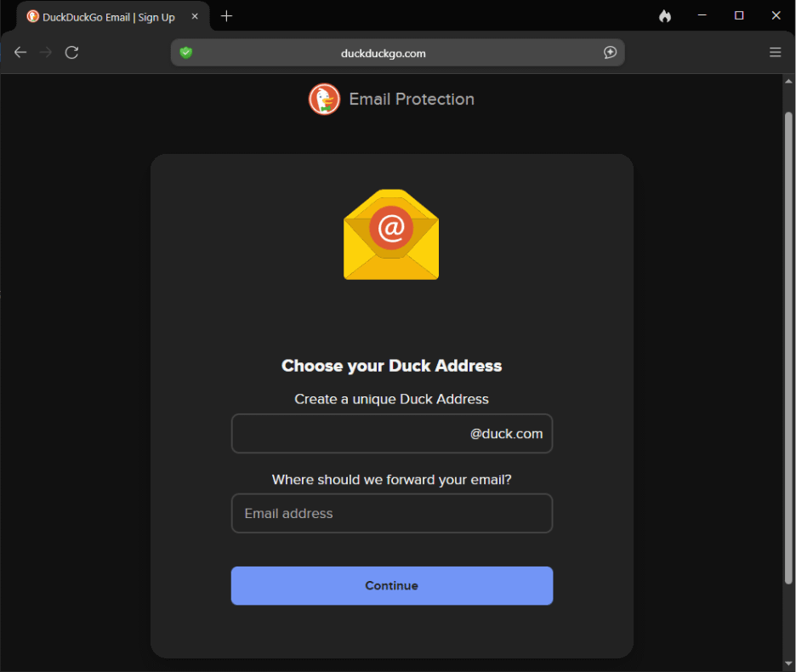This screenshot has width=796, height=672.
Task: Go back with the back arrow
Action: (20, 53)
